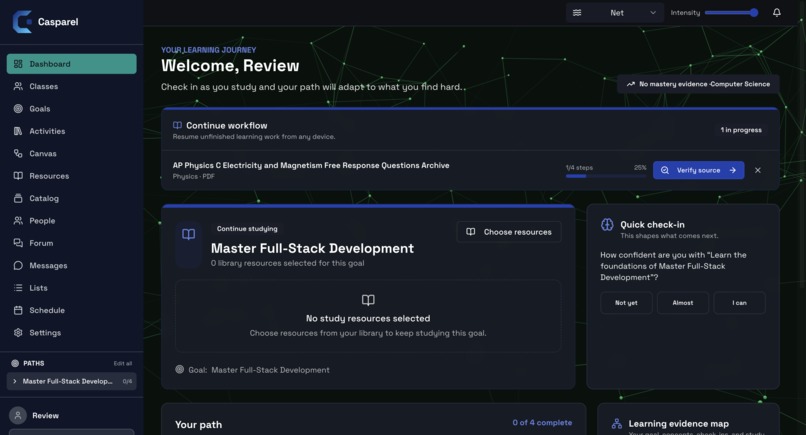The image size is (806, 435).
Task: Click the Activities icon in sidebar
Action: 18,131
